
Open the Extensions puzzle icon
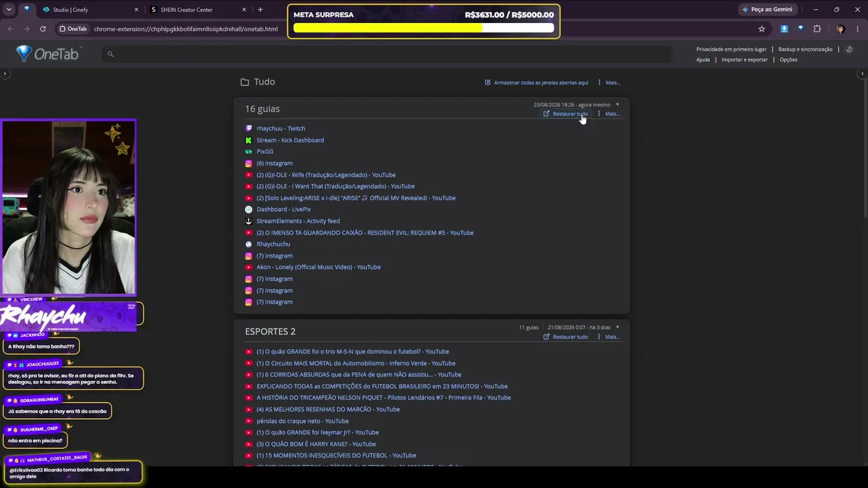817,29
